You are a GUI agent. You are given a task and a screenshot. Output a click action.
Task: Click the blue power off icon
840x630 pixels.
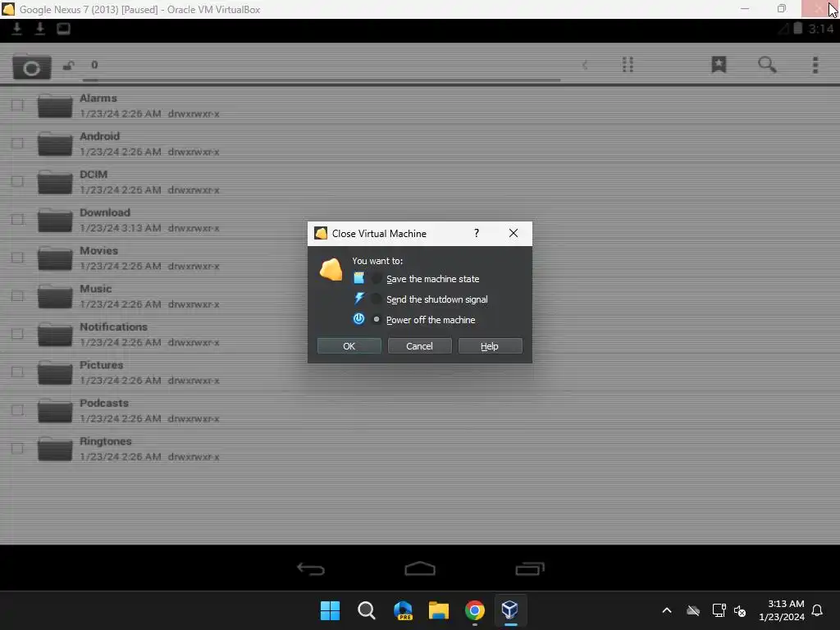[359, 319]
